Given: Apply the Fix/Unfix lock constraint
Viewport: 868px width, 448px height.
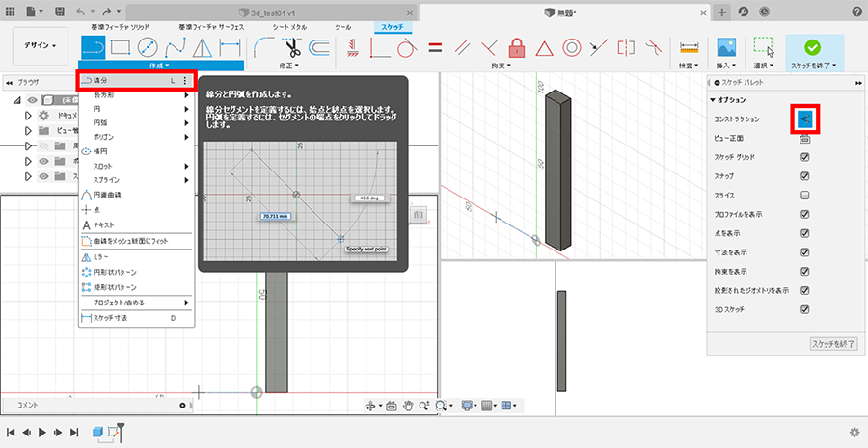Looking at the screenshot, I should 517,47.
